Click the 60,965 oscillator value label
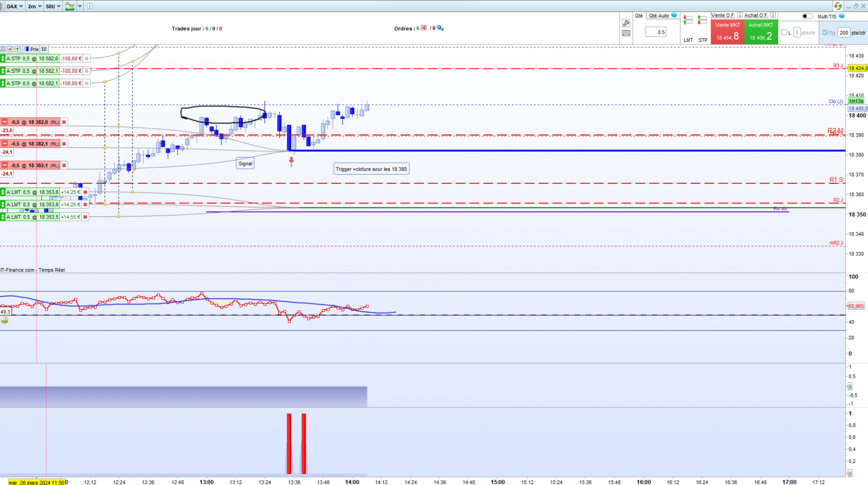The image size is (868, 485). tap(856, 306)
